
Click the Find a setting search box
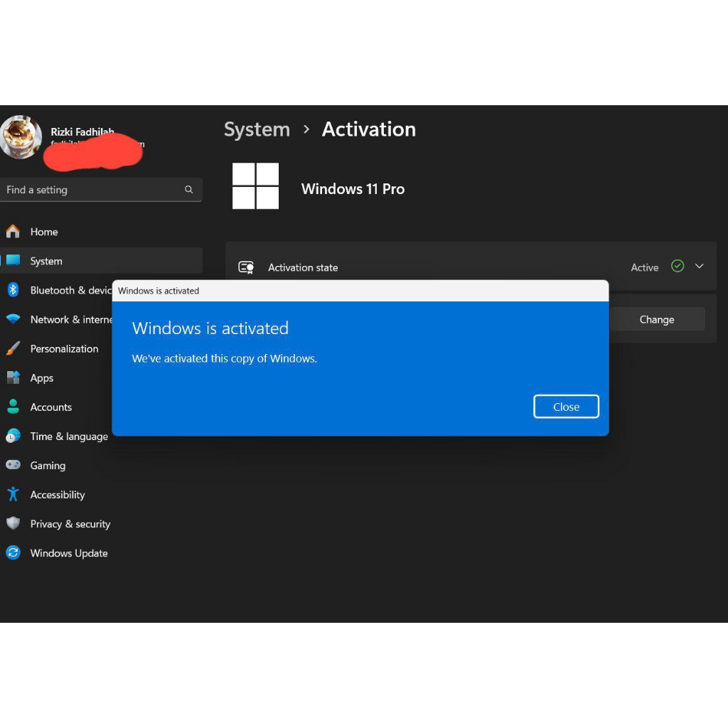click(92, 190)
